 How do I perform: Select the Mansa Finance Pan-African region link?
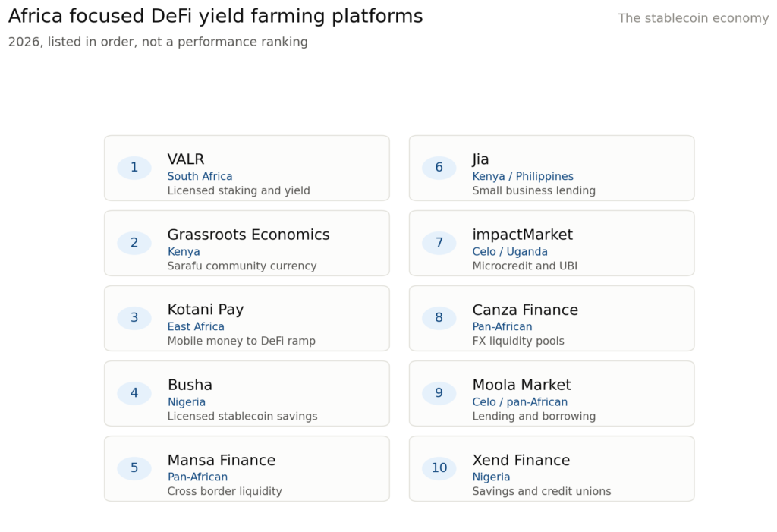(x=198, y=477)
